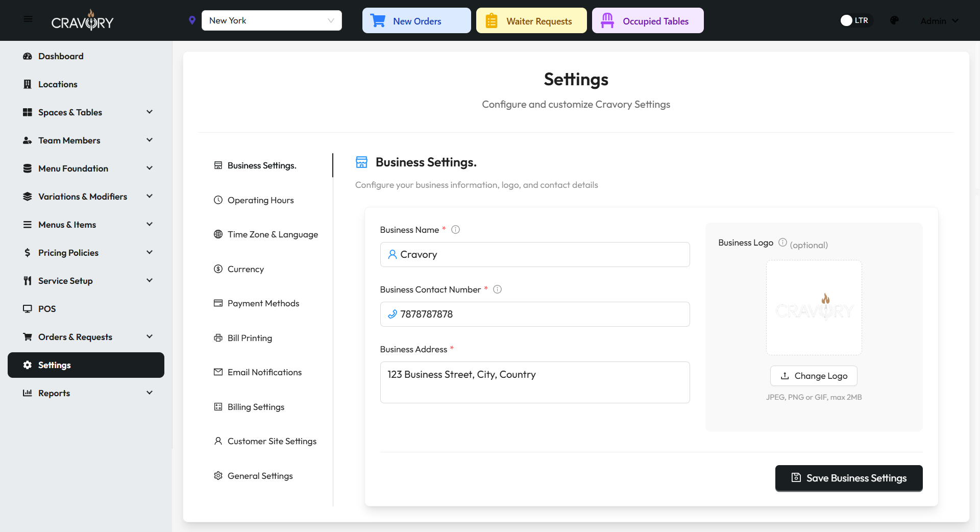Expand Menus & Items chevron
Screen dimensions: 980x532
(150, 224)
